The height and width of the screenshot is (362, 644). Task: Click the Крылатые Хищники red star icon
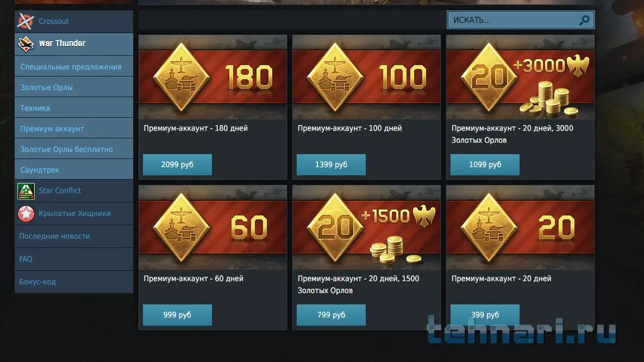click(x=26, y=214)
